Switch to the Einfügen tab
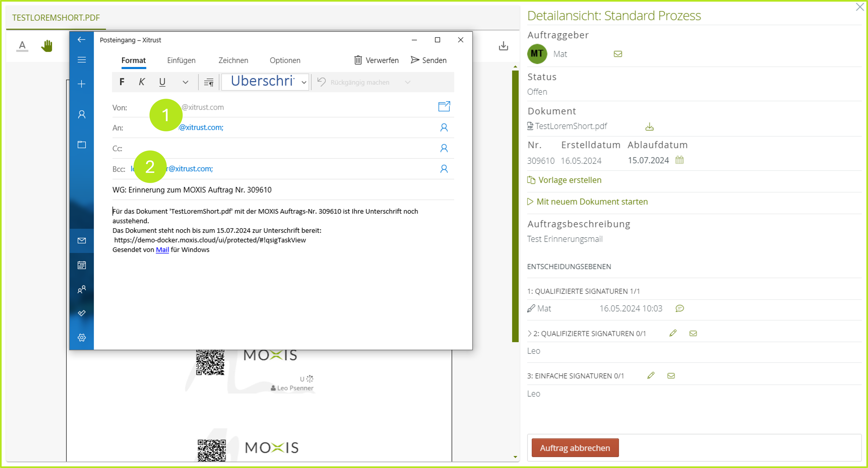868x468 pixels. (x=181, y=60)
